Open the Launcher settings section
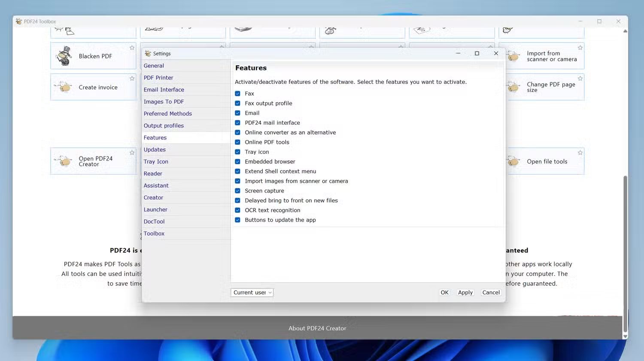 tap(186, 210)
